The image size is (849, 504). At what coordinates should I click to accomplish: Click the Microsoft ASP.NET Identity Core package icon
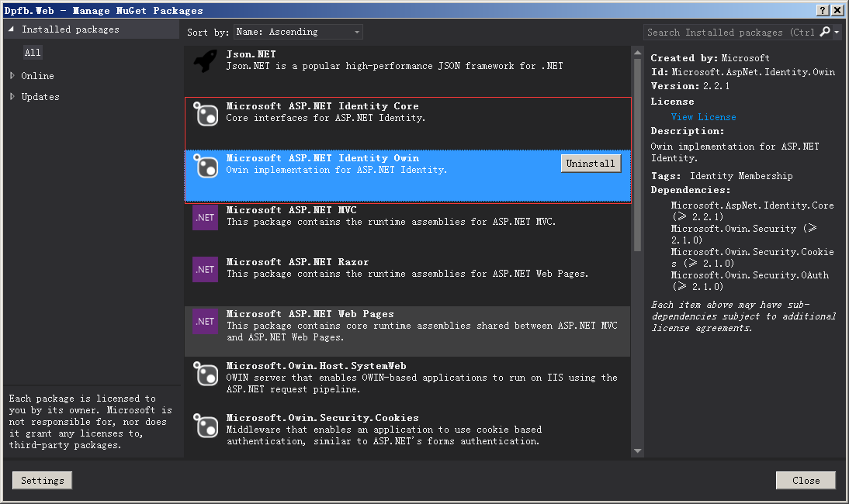coord(205,113)
